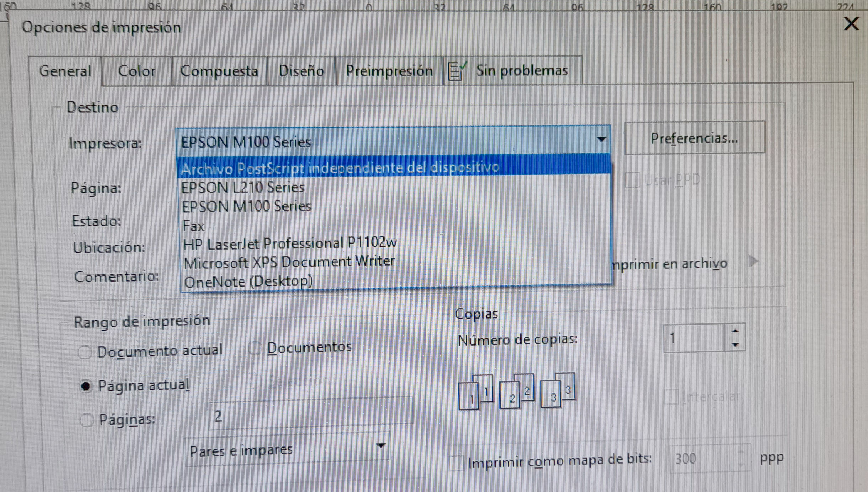Open the Color tab
The image size is (868, 492).
(x=137, y=71)
